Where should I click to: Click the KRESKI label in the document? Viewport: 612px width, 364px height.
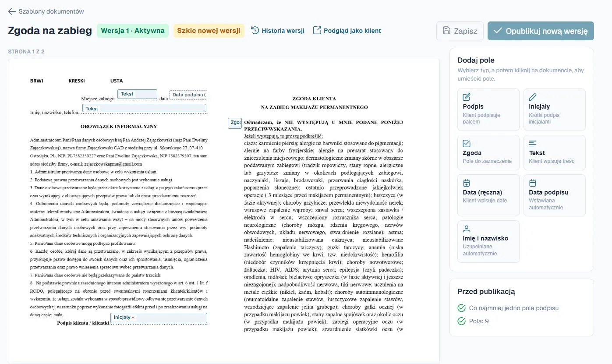[x=77, y=81]
